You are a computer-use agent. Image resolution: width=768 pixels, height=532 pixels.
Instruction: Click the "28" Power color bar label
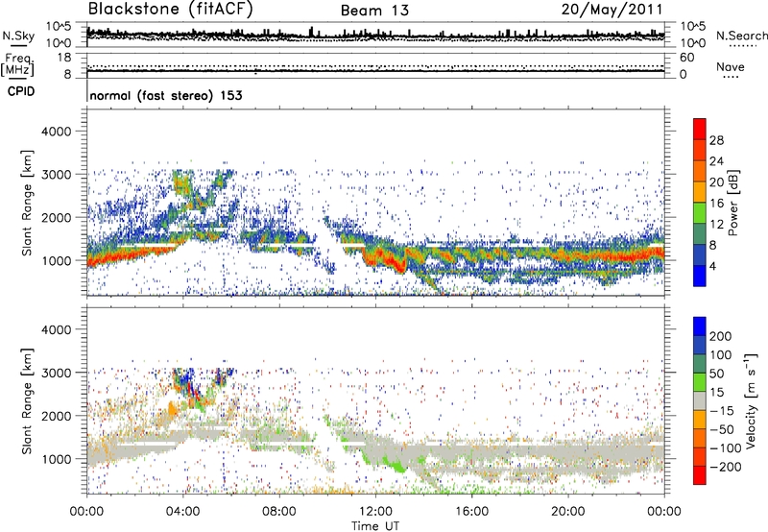pyautogui.click(x=716, y=140)
